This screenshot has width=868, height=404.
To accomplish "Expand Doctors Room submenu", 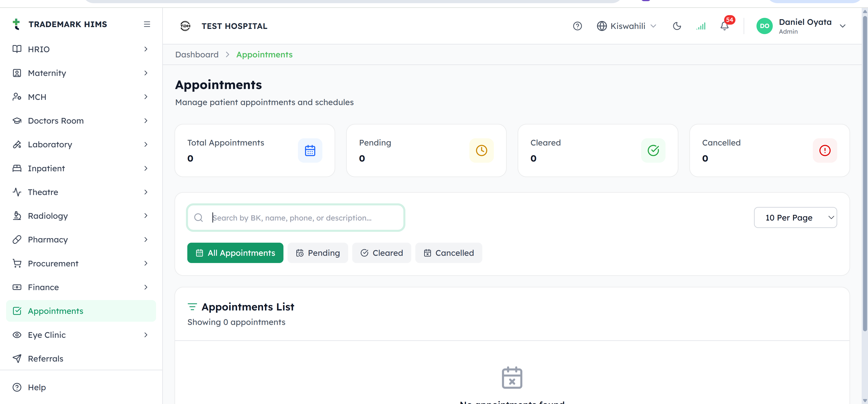I will [x=81, y=120].
